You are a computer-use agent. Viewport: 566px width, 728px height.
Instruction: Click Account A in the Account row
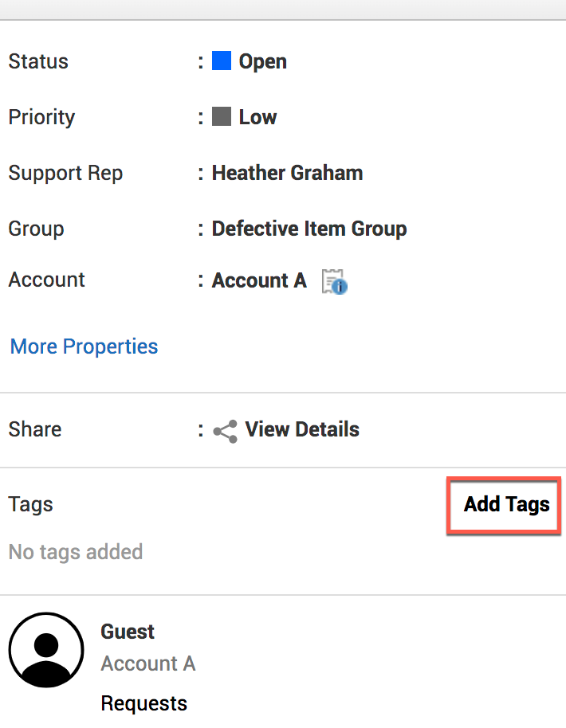click(x=259, y=280)
